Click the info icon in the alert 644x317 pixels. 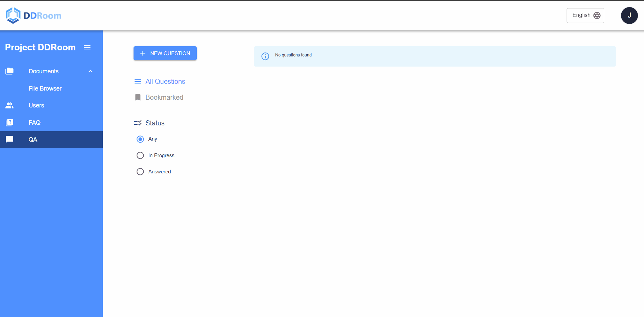pyautogui.click(x=265, y=56)
